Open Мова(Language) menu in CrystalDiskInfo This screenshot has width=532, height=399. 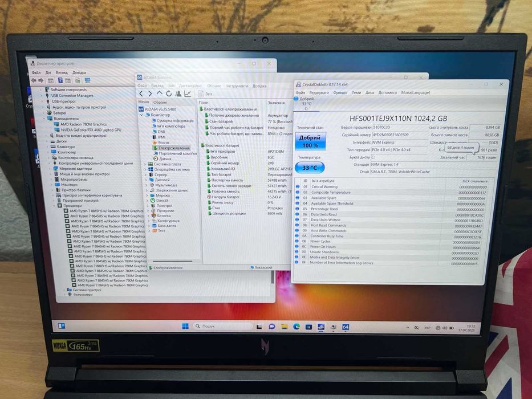(416, 92)
